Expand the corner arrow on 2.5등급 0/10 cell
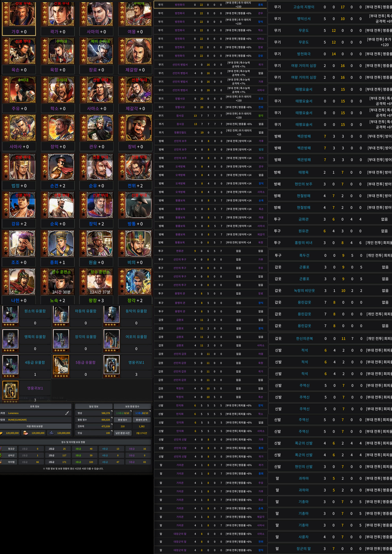Viewport: 392px width, 554px height. click(x=131, y=411)
